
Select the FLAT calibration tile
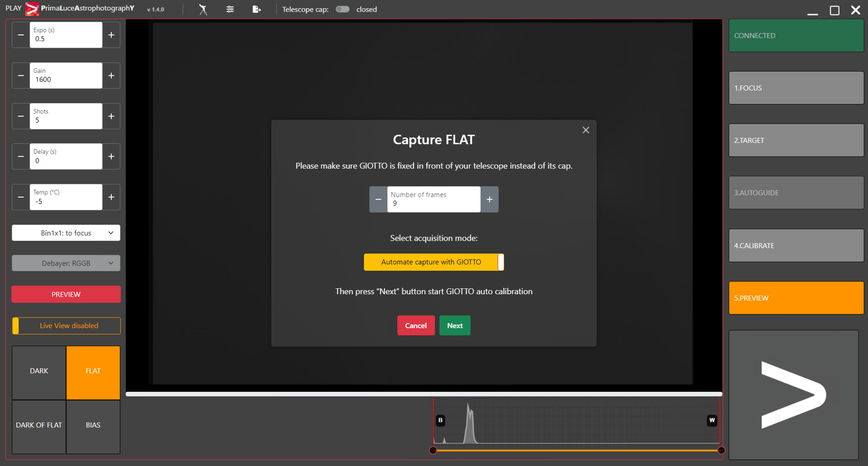[93, 372]
